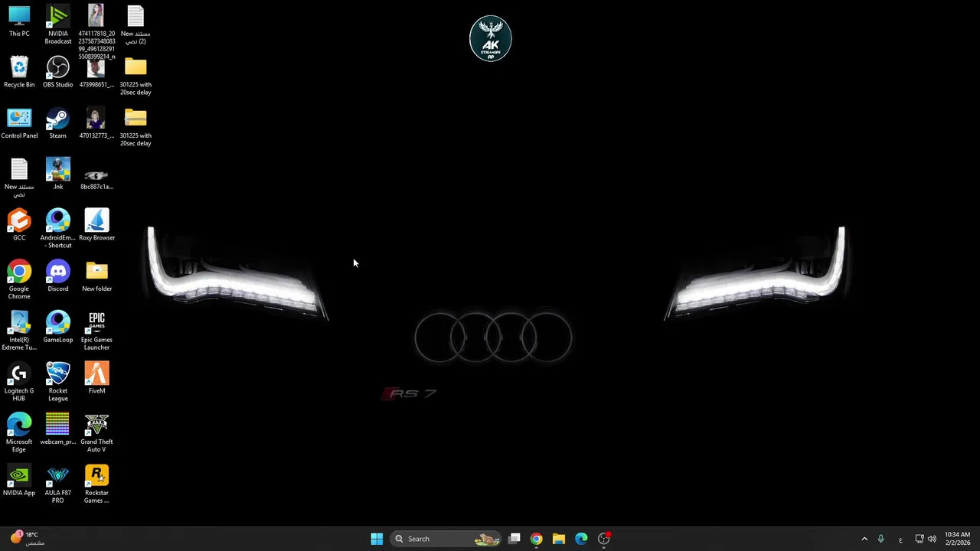
Task: Open Microsoft Edge from the taskbar
Action: (581, 539)
